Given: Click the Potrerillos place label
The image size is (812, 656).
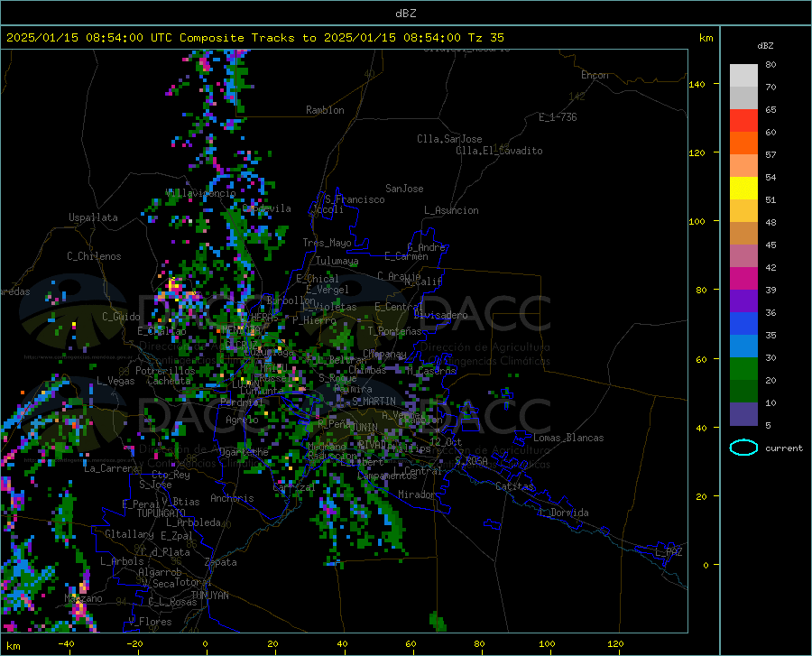Looking at the screenshot, I should point(165,371).
